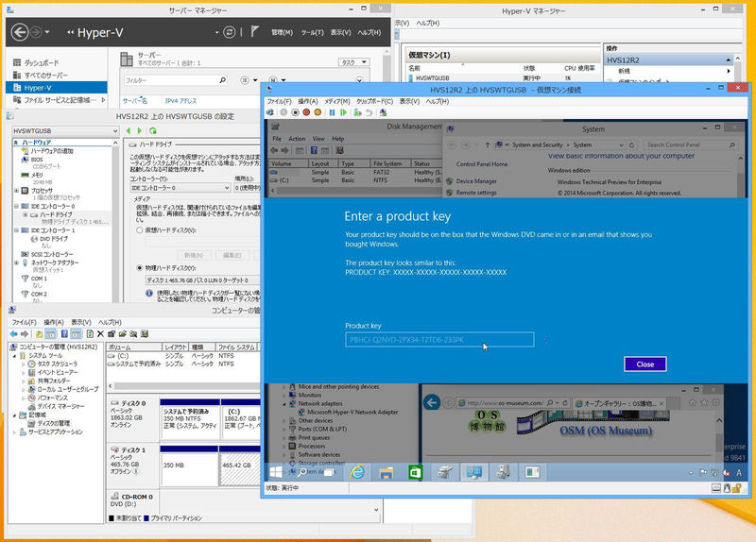756x542 pixels.
Task: Click the notifications flag in Server Manager
Action: pos(254,32)
